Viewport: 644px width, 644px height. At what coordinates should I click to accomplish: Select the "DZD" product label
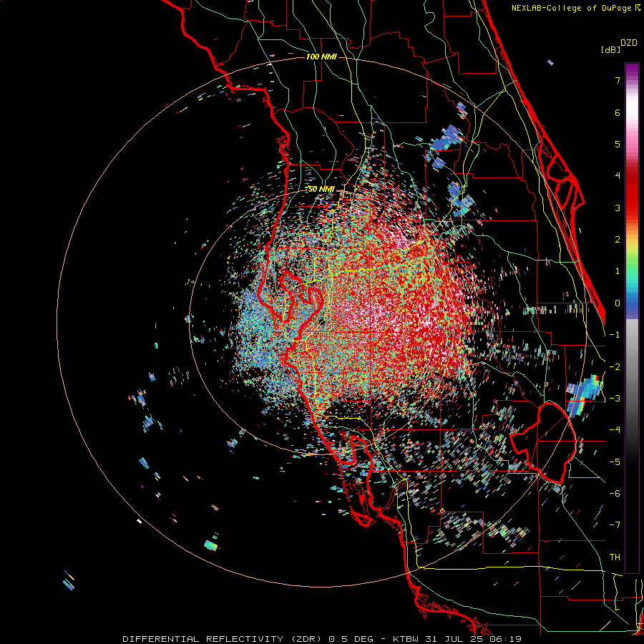point(629,43)
